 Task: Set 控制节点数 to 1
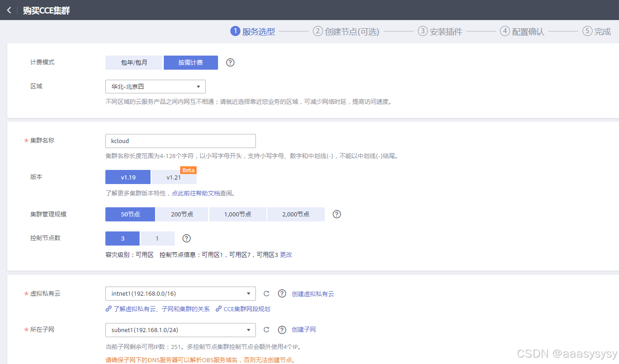coord(157,238)
